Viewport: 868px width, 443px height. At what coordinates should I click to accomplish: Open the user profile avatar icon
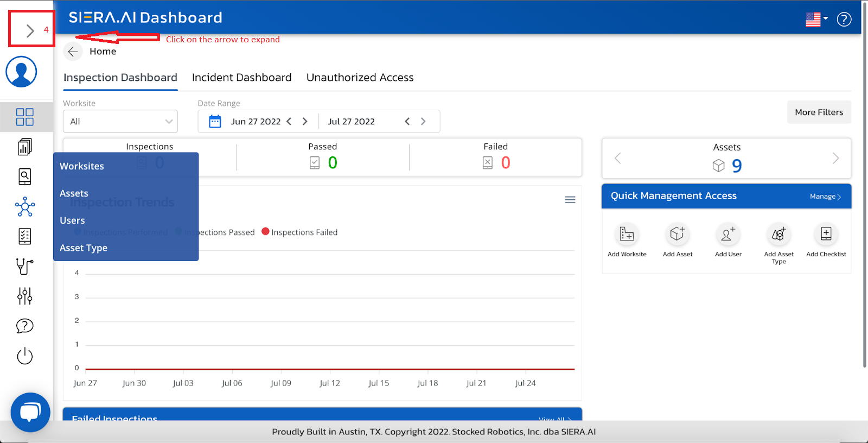[x=21, y=72]
